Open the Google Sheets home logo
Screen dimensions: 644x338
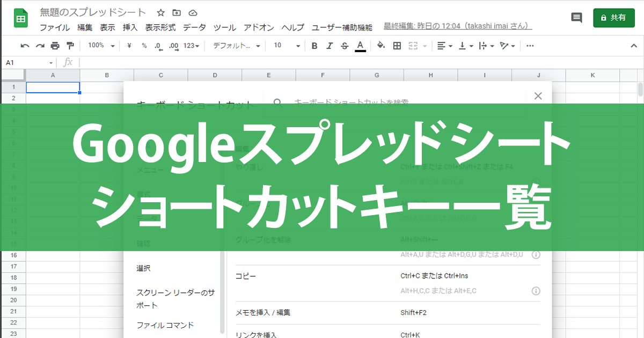point(20,19)
